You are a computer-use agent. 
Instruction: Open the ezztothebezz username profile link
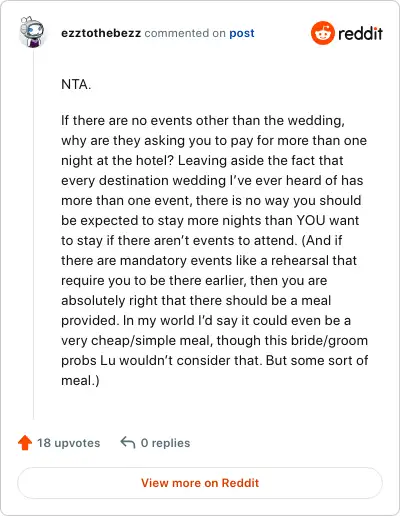point(101,33)
